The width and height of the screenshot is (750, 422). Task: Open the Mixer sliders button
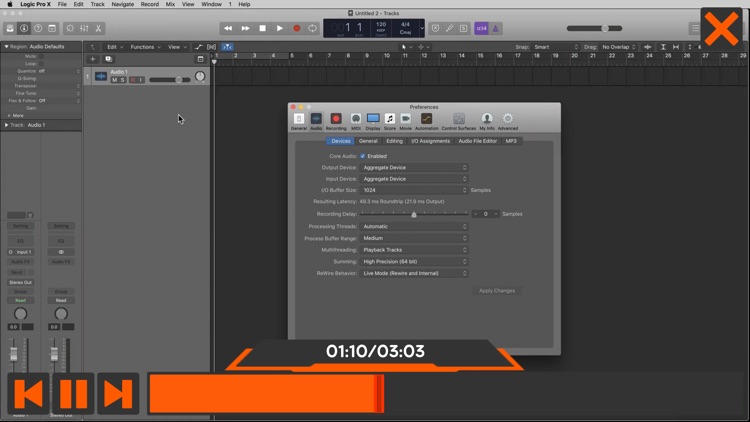click(84, 28)
